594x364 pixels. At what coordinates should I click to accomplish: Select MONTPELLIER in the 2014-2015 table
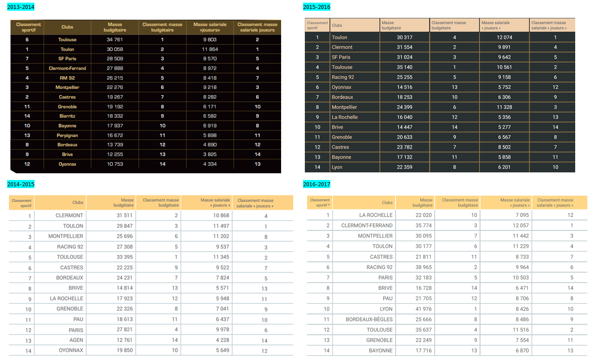pyautogui.click(x=66, y=236)
